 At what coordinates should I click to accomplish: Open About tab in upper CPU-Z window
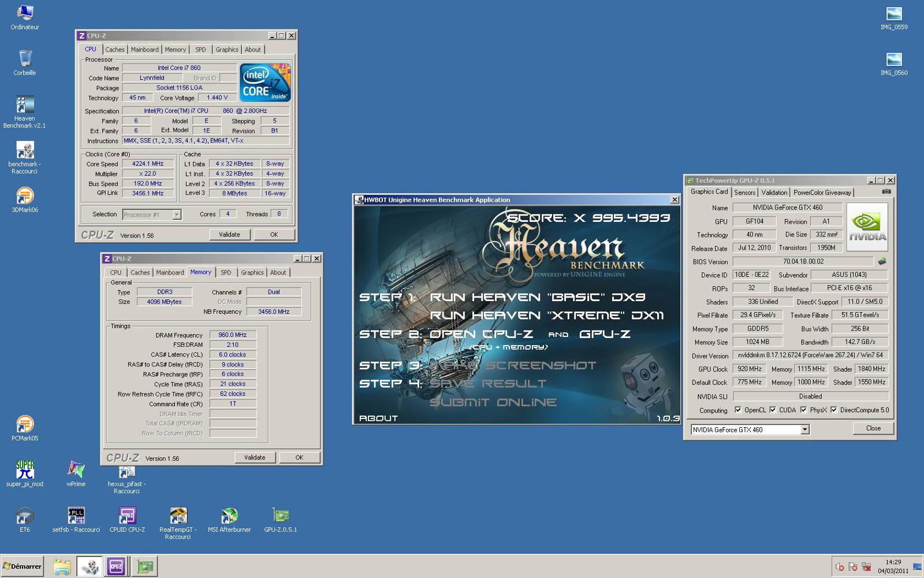pos(253,50)
